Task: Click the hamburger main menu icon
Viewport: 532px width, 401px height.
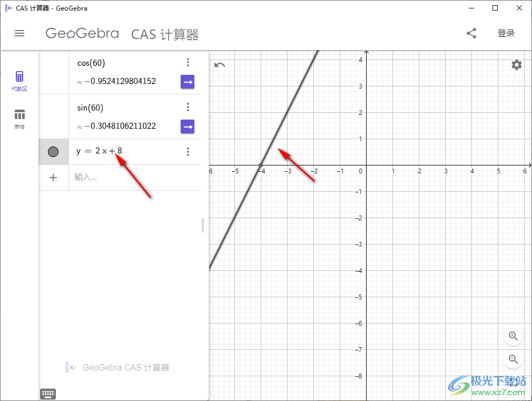Action: (x=19, y=33)
